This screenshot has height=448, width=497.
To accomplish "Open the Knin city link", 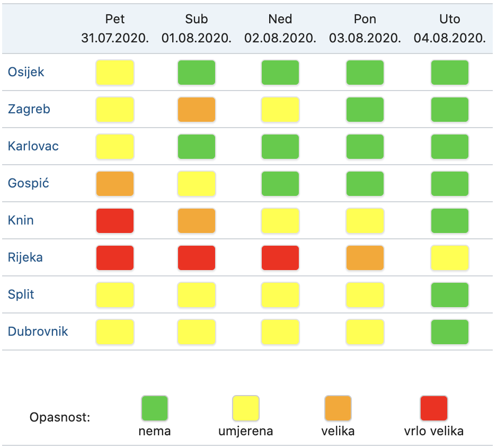I will pos(21,220).
